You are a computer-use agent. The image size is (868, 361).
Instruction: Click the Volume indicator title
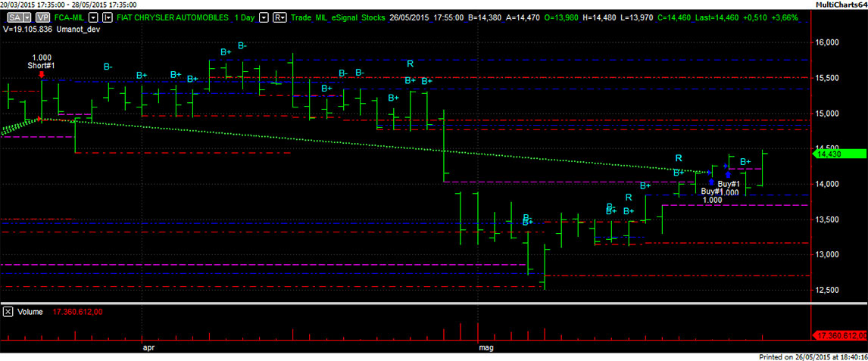(x=29, y=311)
